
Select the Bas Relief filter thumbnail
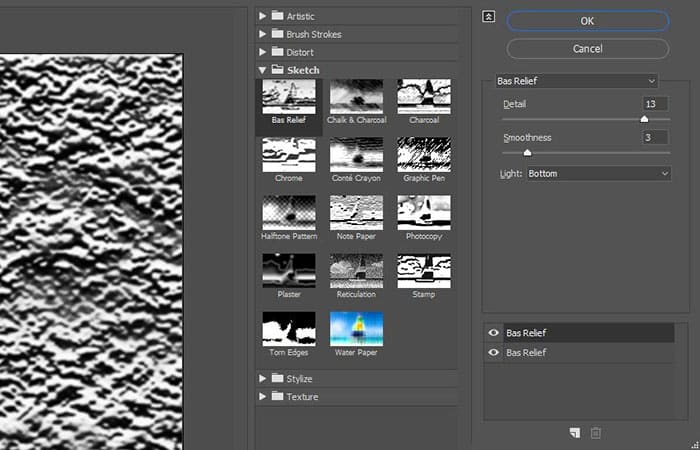(289, 97)
